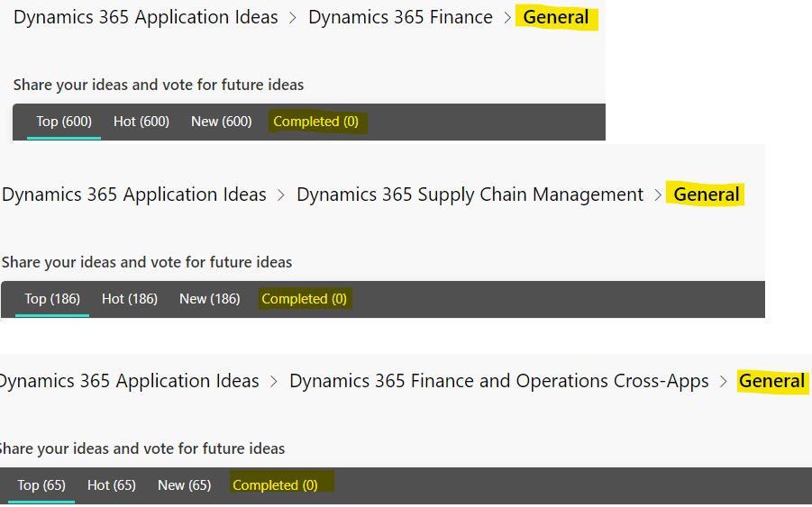Switch to the Hot (600) tab
Screen dimensions: 812x507
tap(141, 122)
